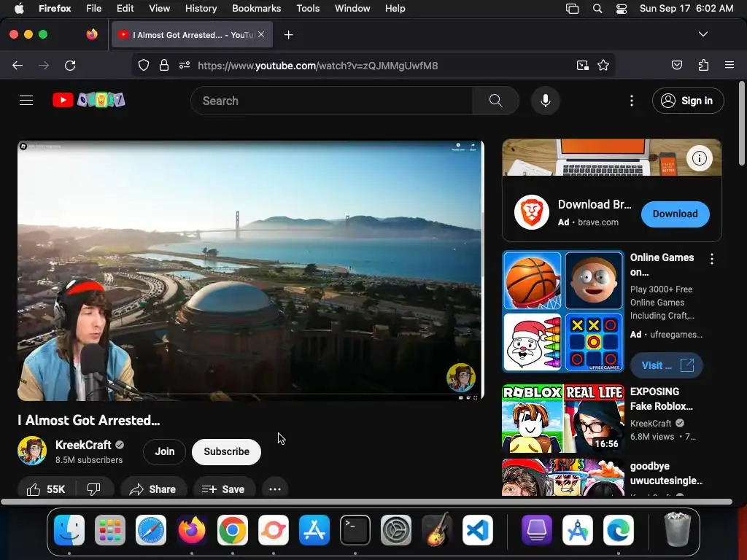
Task: Save page to Pocket
Action: (x=676, y=65)
